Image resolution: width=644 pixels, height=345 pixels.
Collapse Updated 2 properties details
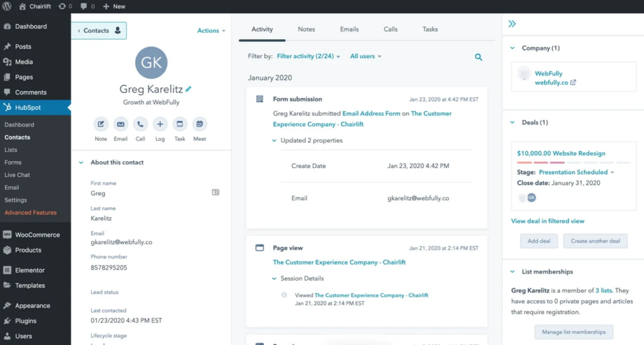pos(274,140)
